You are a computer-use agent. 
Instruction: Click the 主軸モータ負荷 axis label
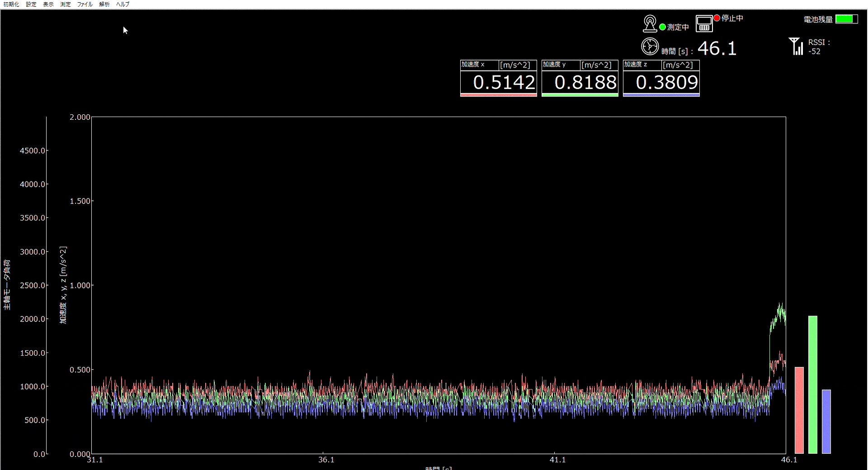pyautogui.click(x=7, y=285)
